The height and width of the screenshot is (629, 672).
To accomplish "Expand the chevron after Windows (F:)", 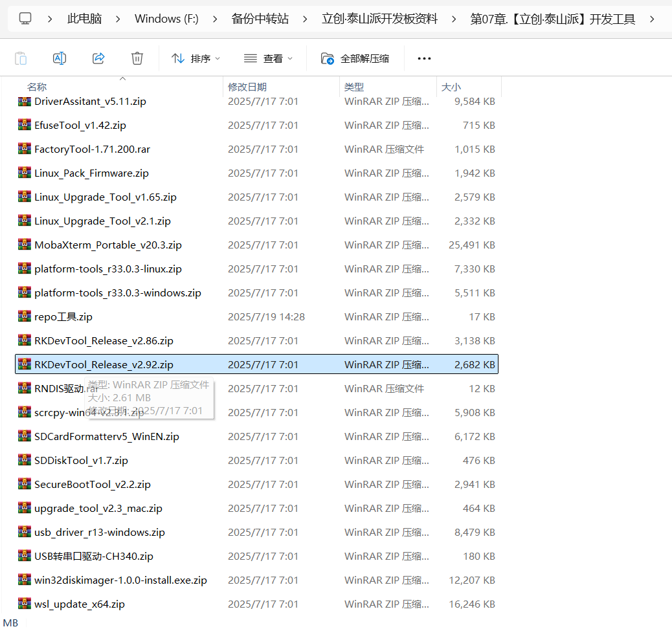I will tap(215, 19).
